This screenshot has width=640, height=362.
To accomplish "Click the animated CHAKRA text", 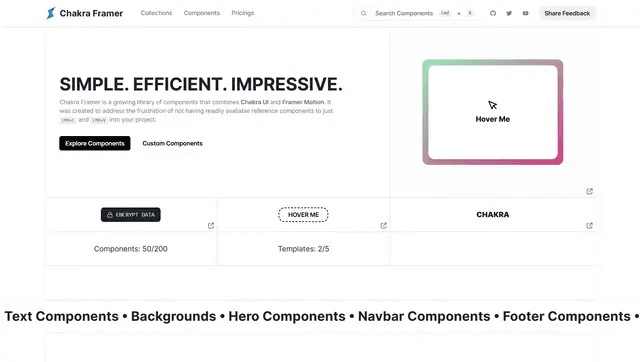I will pyautogui.click(x=493, y=215).
